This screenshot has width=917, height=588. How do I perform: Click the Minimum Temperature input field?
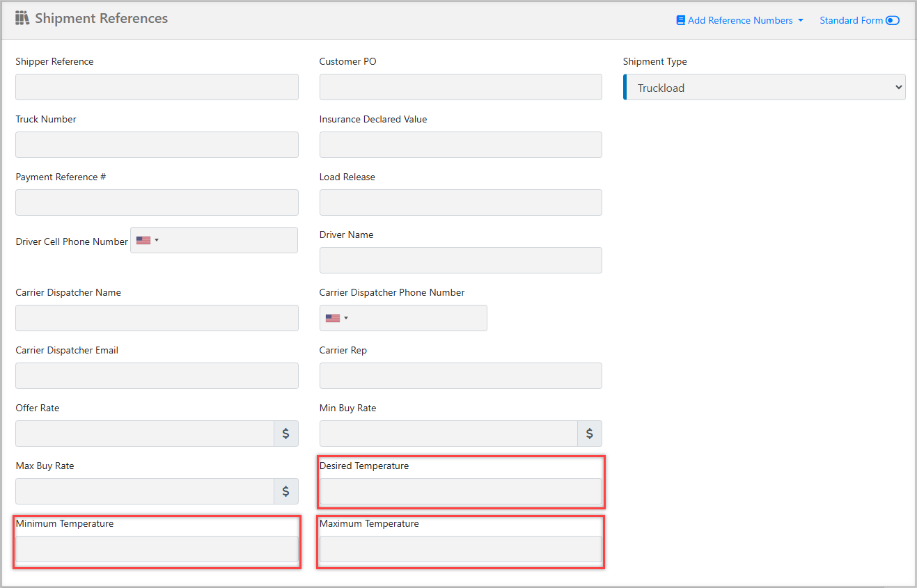(x=156, y=549)
